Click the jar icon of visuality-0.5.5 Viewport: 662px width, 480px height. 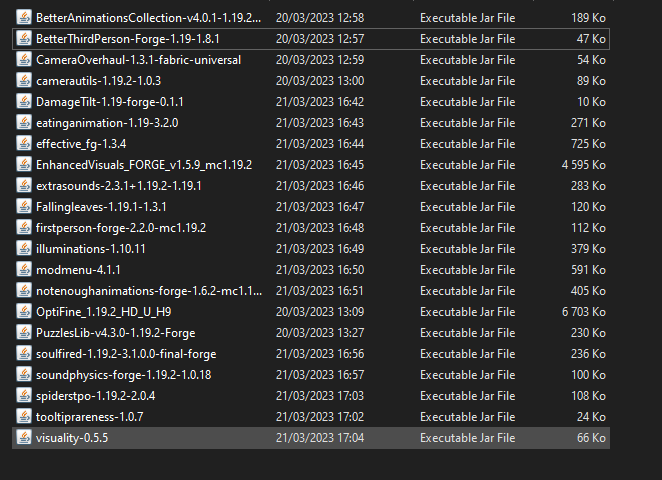(24, 437)
